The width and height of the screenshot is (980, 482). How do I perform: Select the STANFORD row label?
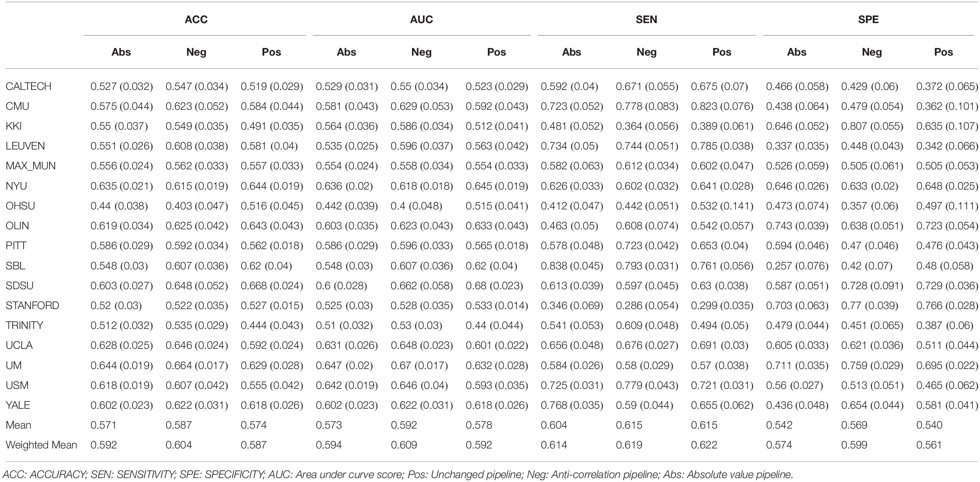[32, 305]
